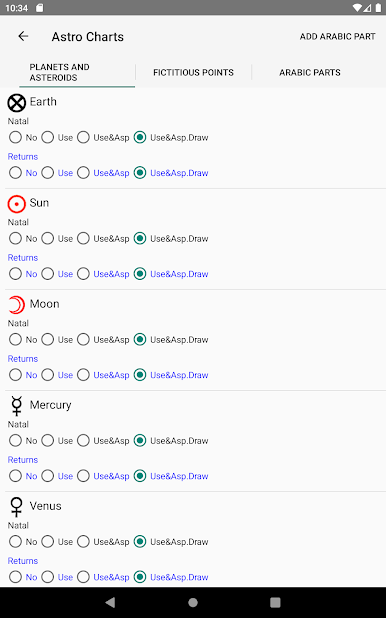Tap the Add Arabic Part button
Screen dimensions: 386x618
338,37
